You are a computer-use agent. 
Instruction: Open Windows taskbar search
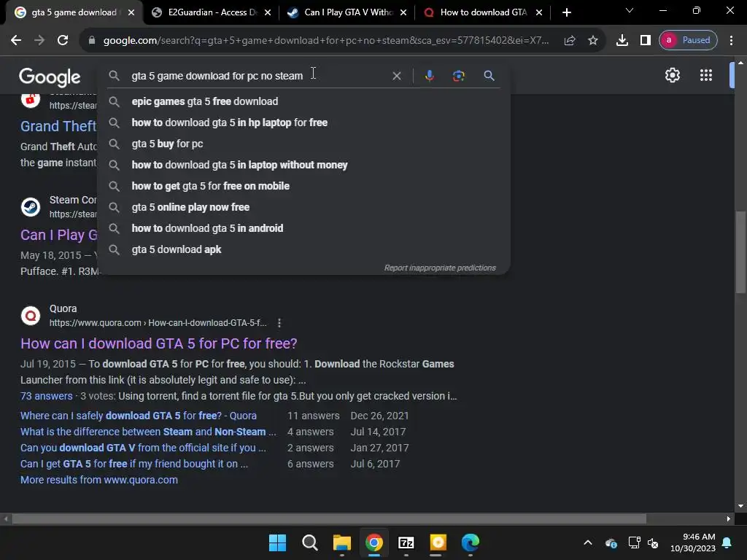309,542
